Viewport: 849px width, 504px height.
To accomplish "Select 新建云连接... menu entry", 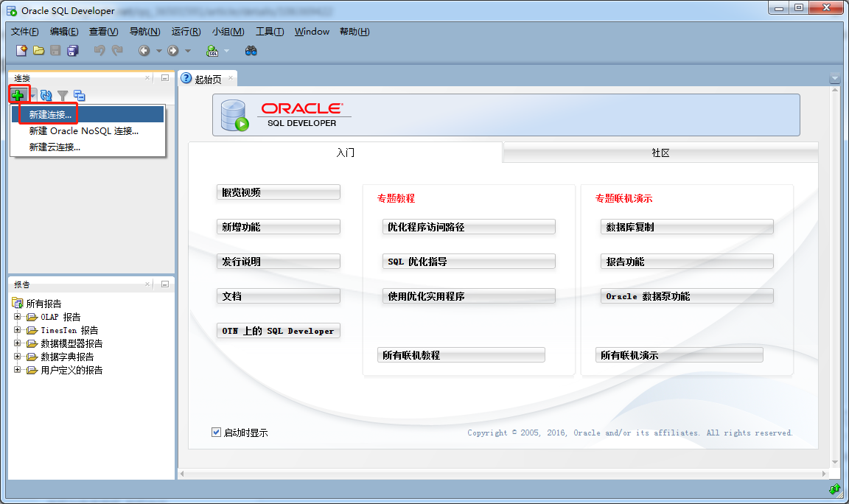I will tap(88, 147).
